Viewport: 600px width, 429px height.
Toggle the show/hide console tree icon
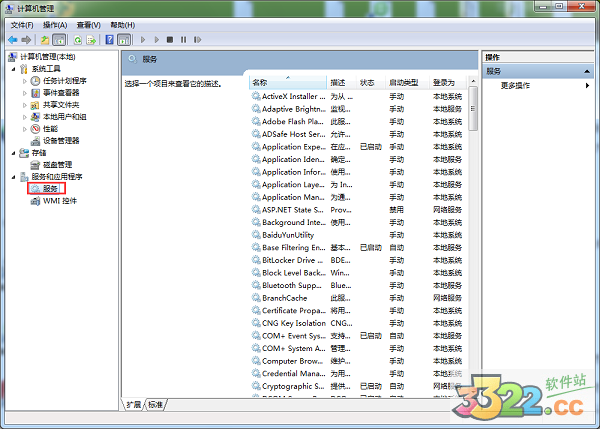tap(59, 39)
